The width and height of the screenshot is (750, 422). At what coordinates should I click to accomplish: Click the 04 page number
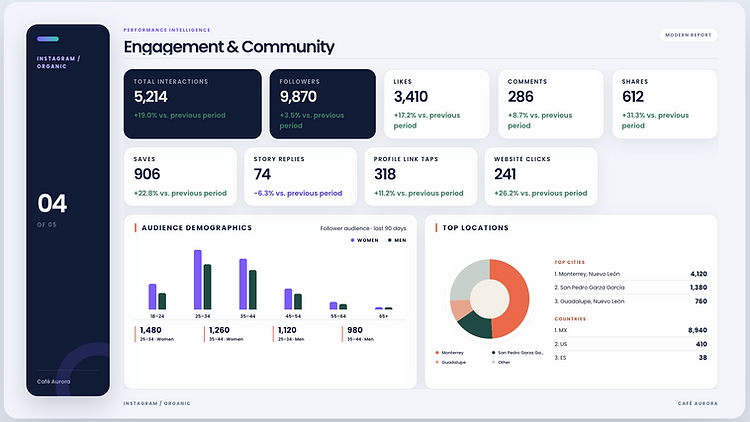(x=53, y=203)
